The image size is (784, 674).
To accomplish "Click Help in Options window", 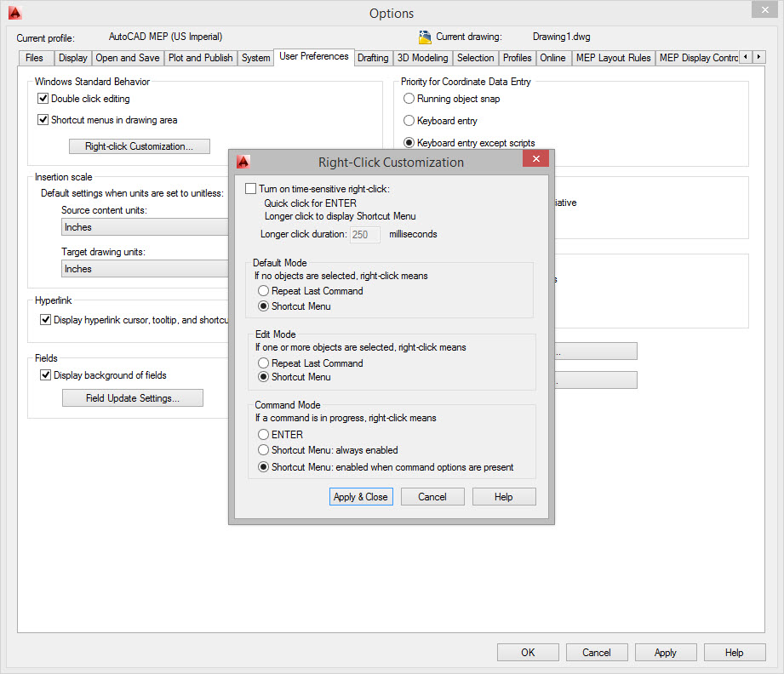I will click(x=735, y=653).
